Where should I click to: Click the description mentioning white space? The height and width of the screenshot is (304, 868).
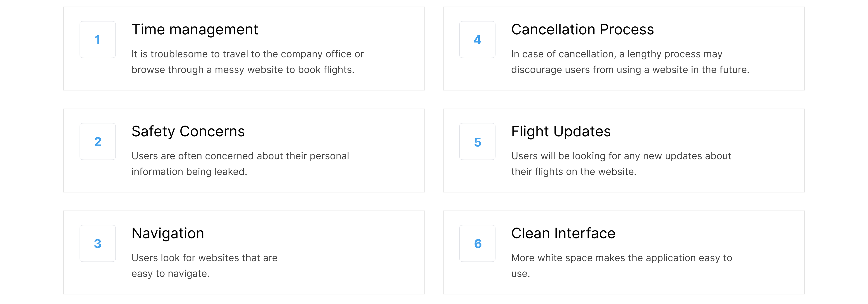(621, 266)
